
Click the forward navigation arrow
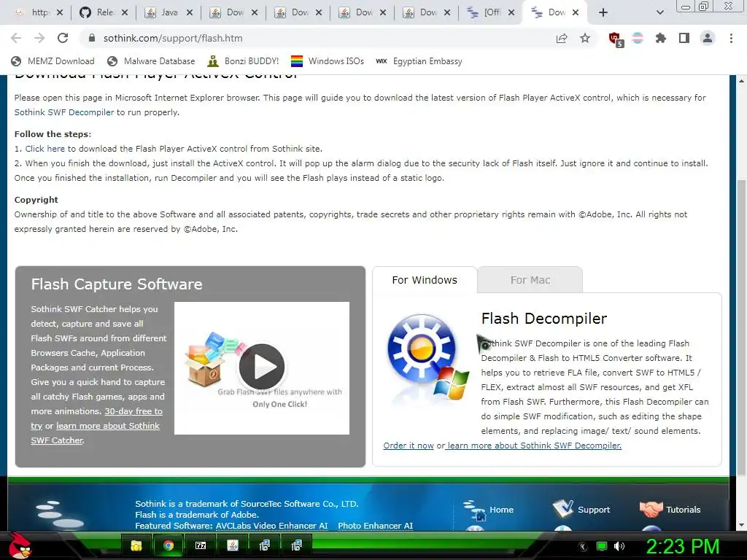point(39,38)
